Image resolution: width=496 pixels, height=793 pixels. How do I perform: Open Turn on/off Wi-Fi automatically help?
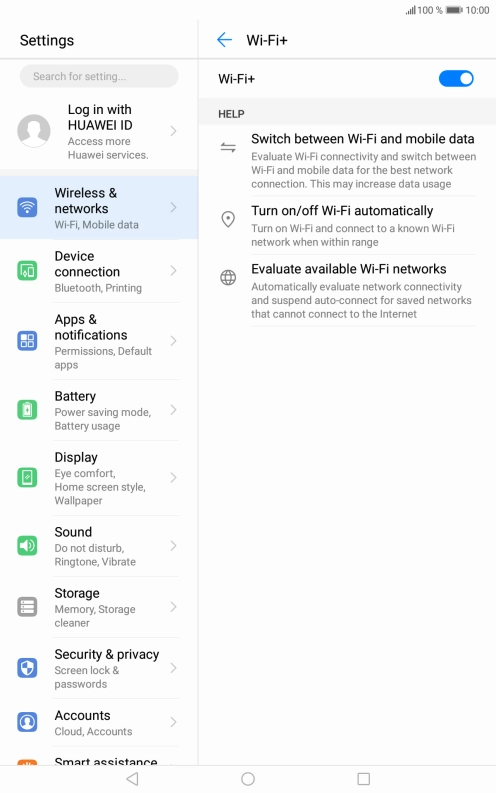(x=347, y=226)
